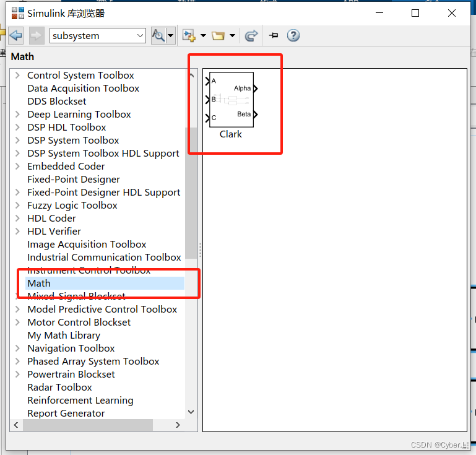Expand Model Predictive Control Toolbox node
Image resolution: width=476 pixels, height=455 pixels.
(x=17, y=310)
